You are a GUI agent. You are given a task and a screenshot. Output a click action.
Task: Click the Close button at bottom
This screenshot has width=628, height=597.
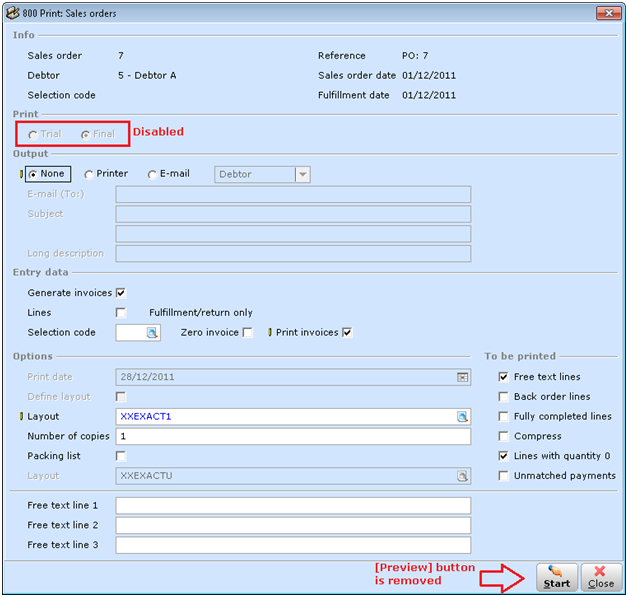(601, 577)
